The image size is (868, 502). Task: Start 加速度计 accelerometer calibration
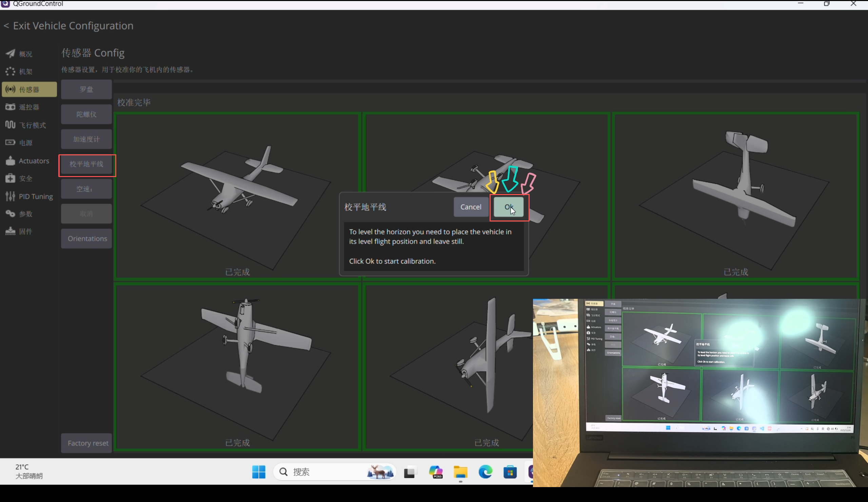tap(86, 139)
